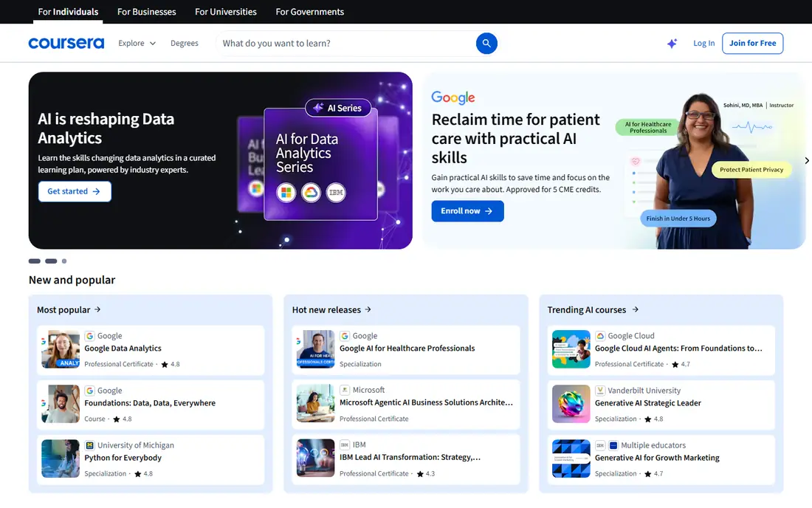Screen dimensions: 812x508
Task: Click the Log In link
Action: pos(703,44)
